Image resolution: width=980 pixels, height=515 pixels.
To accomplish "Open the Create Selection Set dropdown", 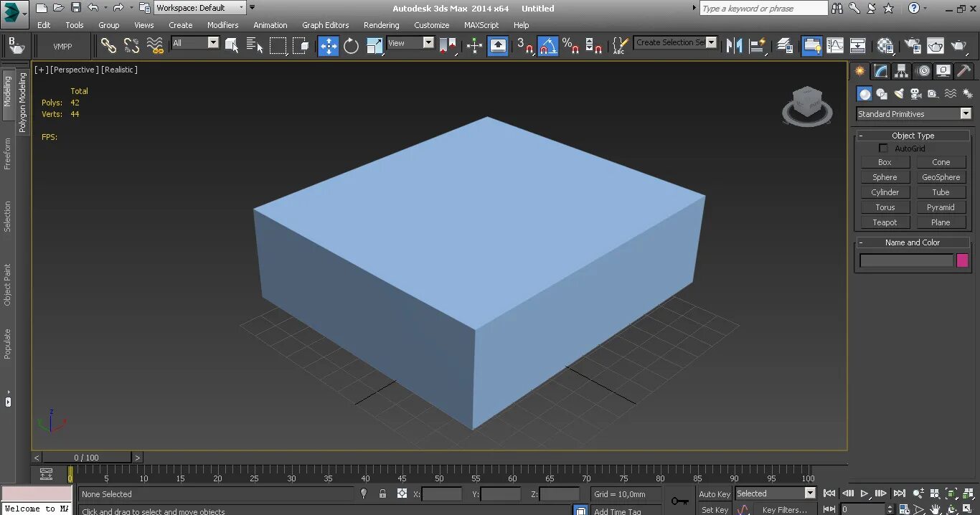I will pyautogui.click(x=676, y=42).
